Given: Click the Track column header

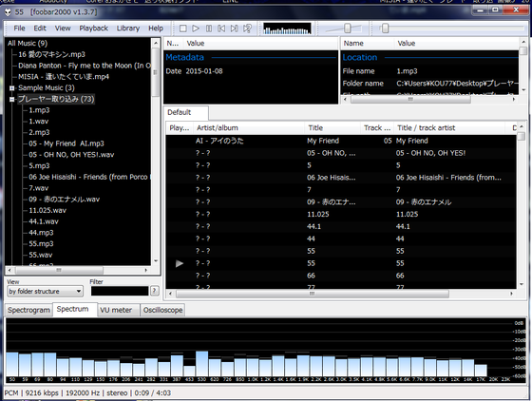Looking at the screenshot, I should (377, 128).
